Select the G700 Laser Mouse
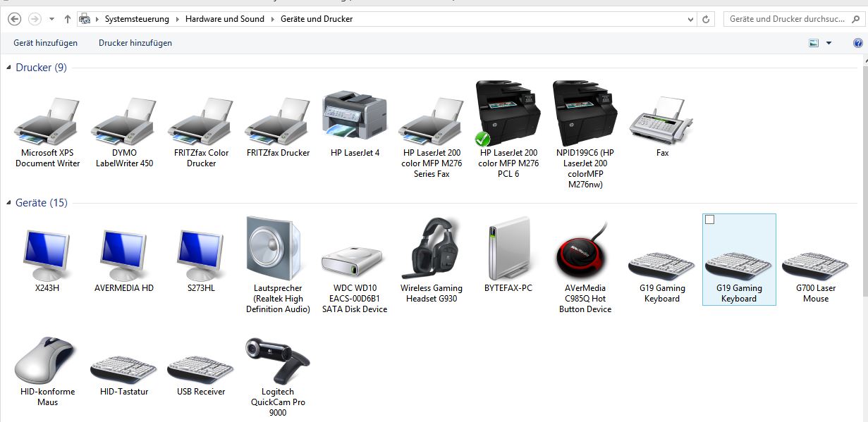The height and width of the screenshot is (422, 868). pyautogui.click(x=816, y=276)
